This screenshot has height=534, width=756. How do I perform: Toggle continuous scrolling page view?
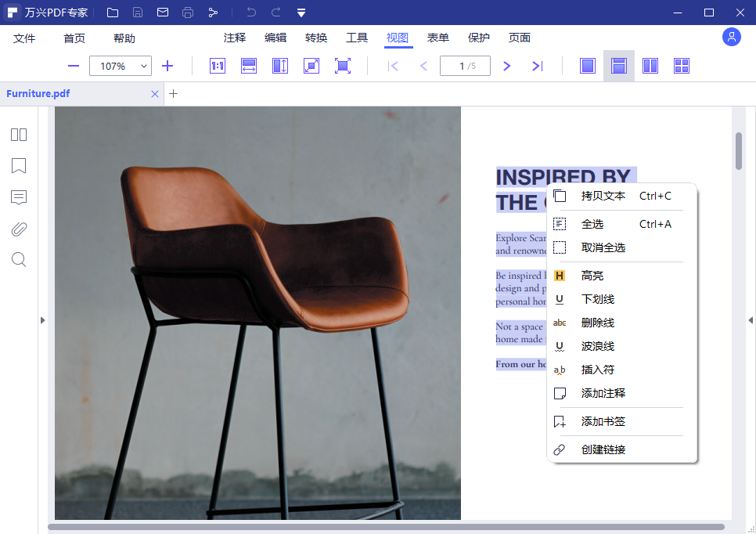pos(619,66)
